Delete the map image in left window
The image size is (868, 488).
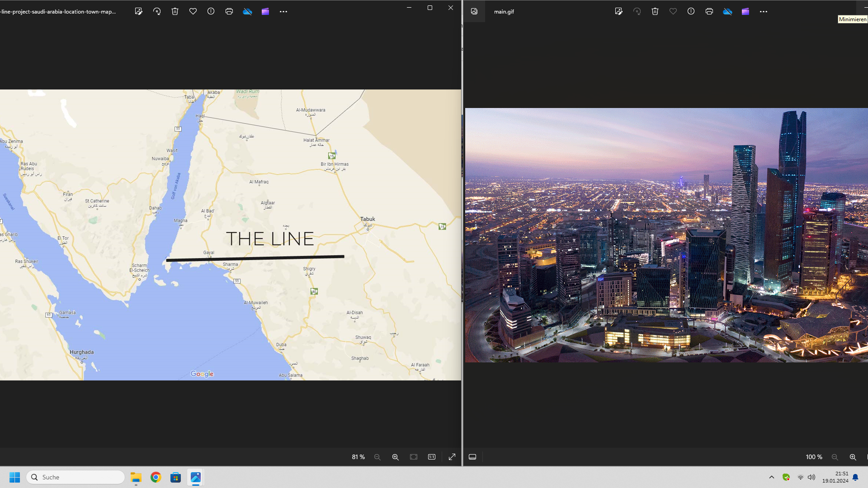pos(175,12)
